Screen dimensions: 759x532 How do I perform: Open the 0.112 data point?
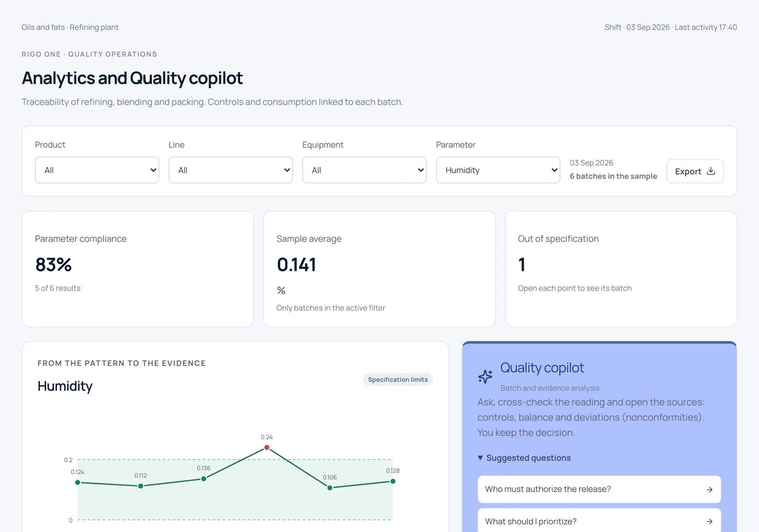coord(140,486)
